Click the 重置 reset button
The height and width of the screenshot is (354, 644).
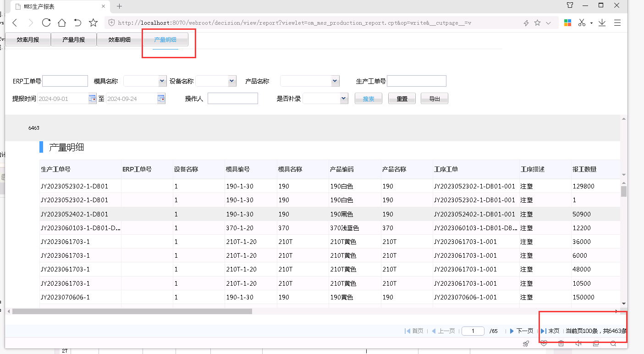pyautogui.click(x=402, y=99)
